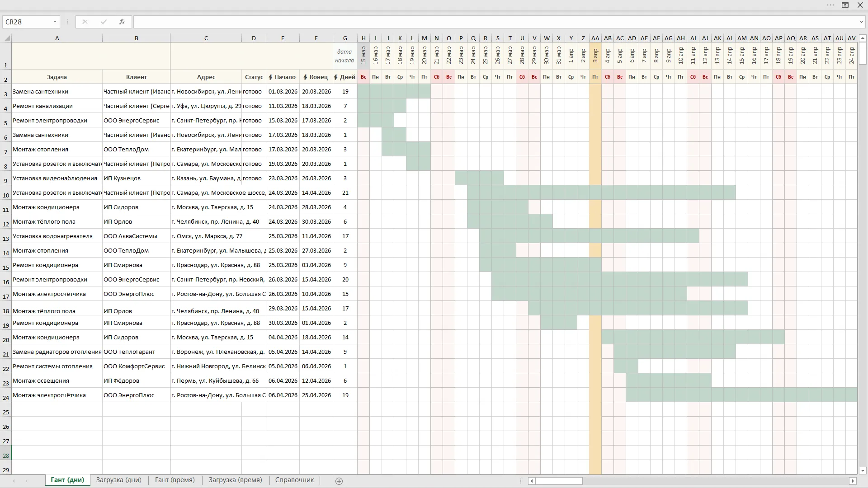
Task: Click inside the formula bar input
Action: point(495,22)
